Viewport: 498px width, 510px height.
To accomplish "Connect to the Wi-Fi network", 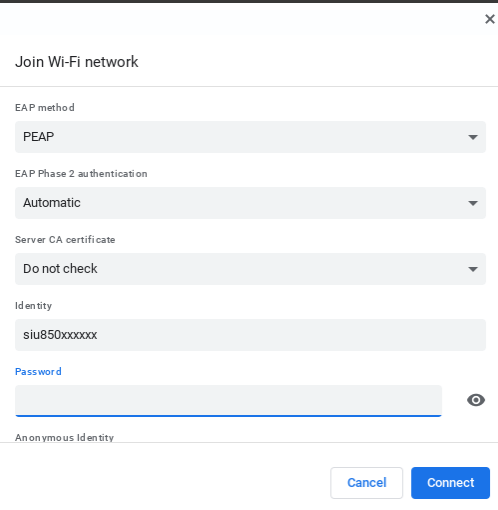I will [450, 483].
